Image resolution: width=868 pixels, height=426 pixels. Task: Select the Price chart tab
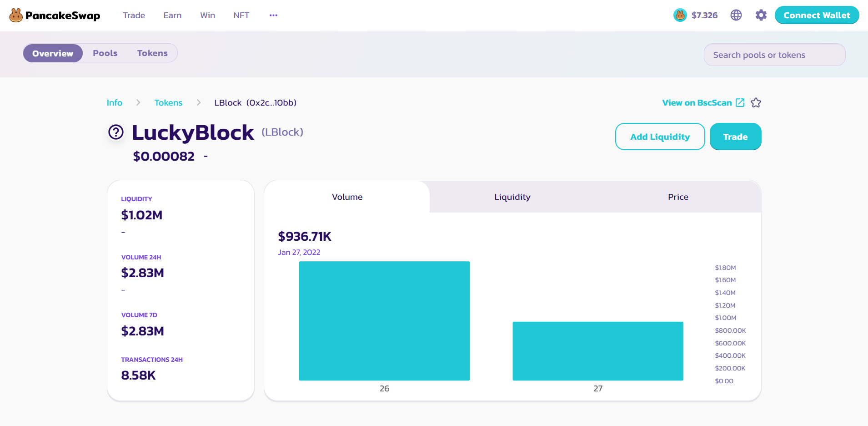[x=678, y=197]
